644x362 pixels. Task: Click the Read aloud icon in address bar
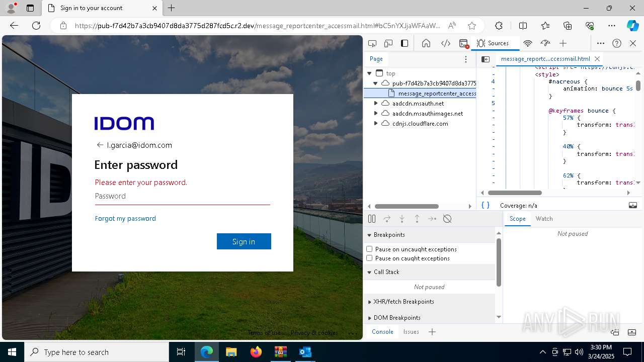452,26
